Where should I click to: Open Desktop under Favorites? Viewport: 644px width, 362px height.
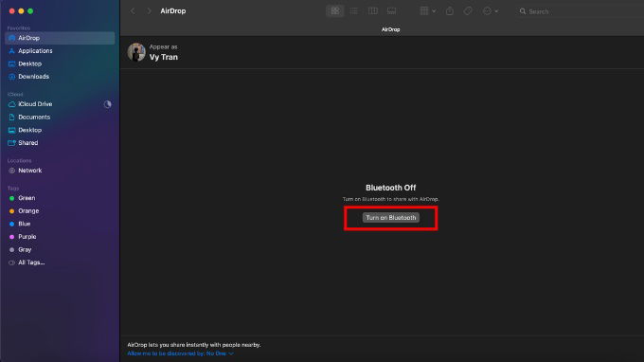[60, 63]
